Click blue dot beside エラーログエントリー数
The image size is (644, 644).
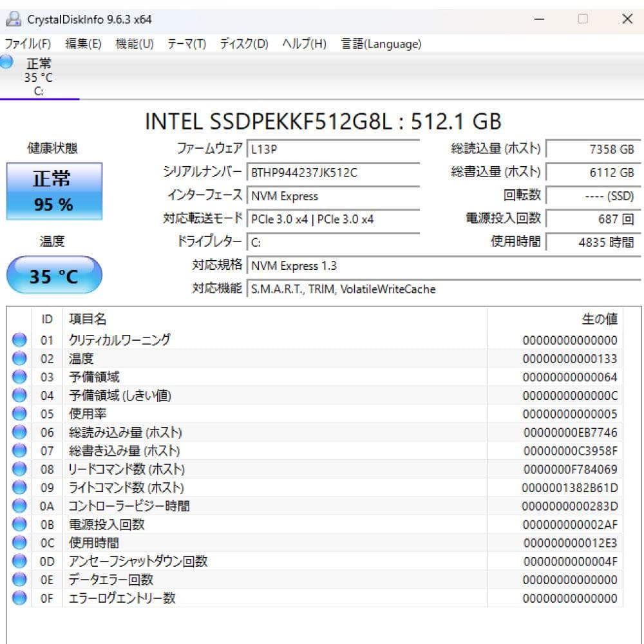pos(19,598)
